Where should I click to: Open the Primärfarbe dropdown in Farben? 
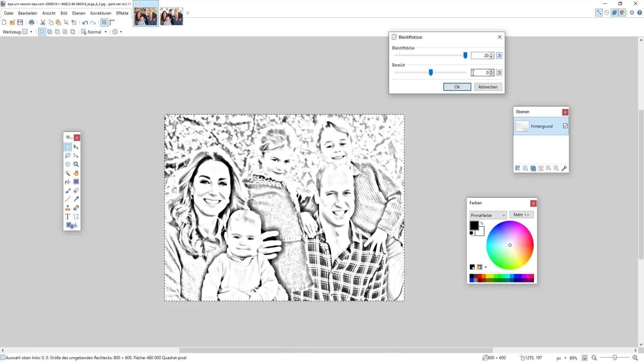488,215
